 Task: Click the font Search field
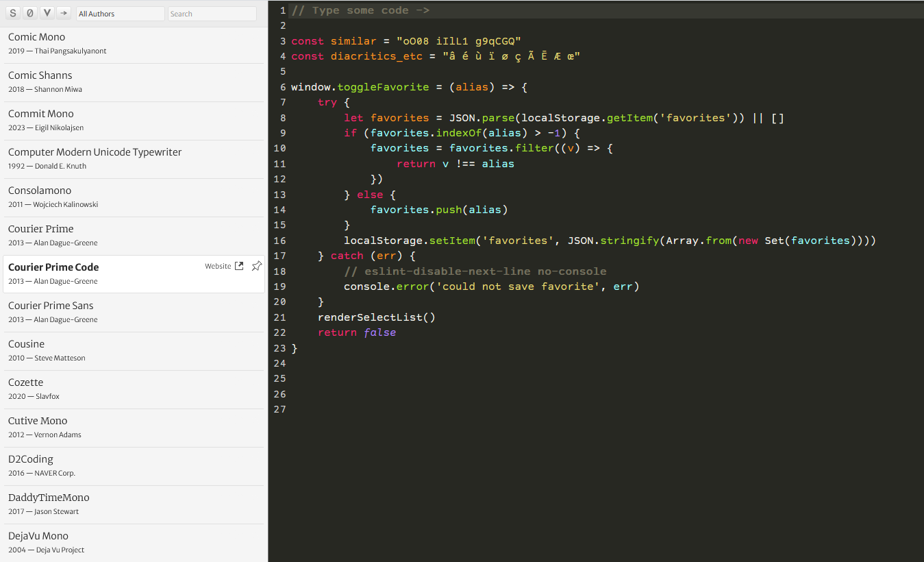[212, 14]
